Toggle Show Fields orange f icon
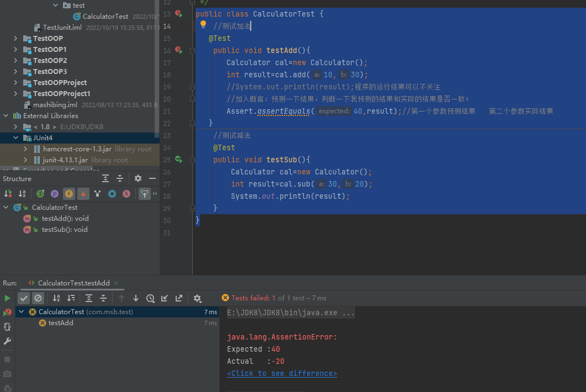The image size is (586, 392). tap(69, 194)
